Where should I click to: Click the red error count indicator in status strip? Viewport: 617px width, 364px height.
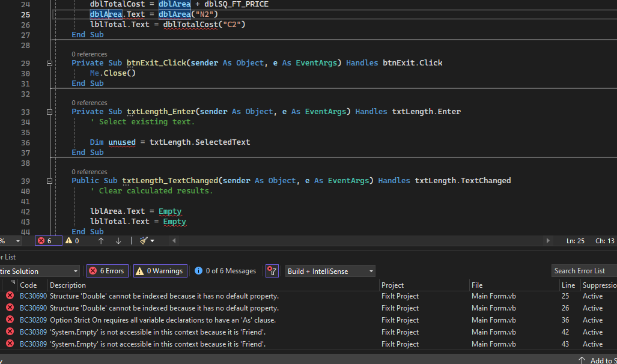(x=47, y=240)
